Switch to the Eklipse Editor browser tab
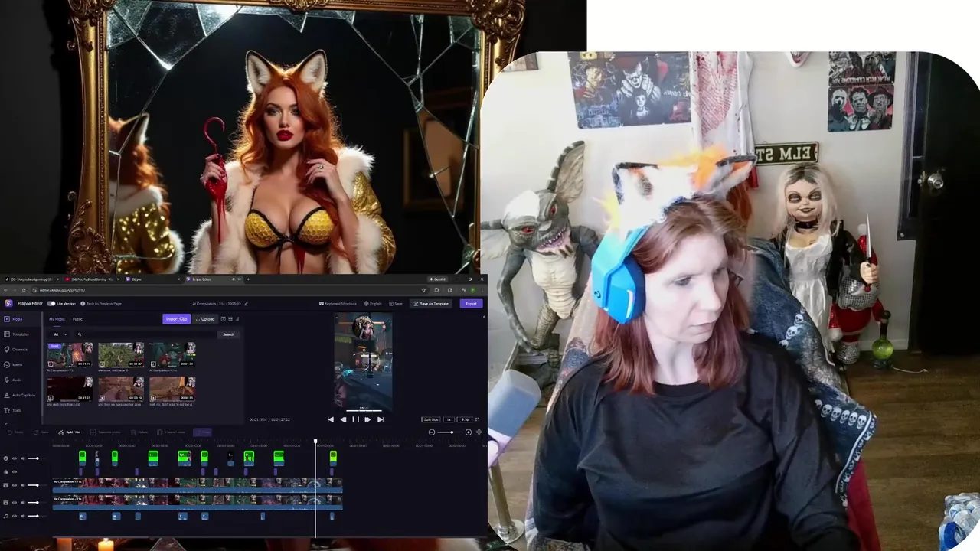Screen dimensions: 980x551 [x=215, y=279]
